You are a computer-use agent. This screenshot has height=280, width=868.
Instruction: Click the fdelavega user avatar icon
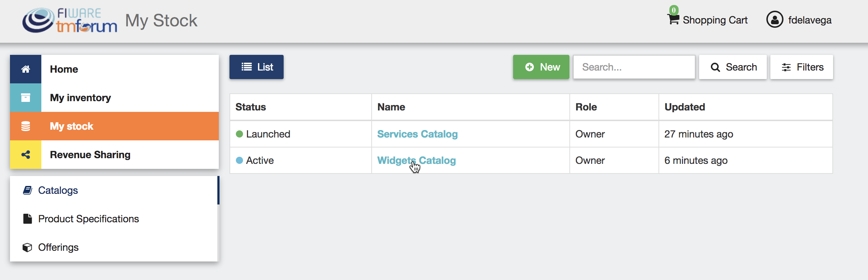[x=775, y=20]
